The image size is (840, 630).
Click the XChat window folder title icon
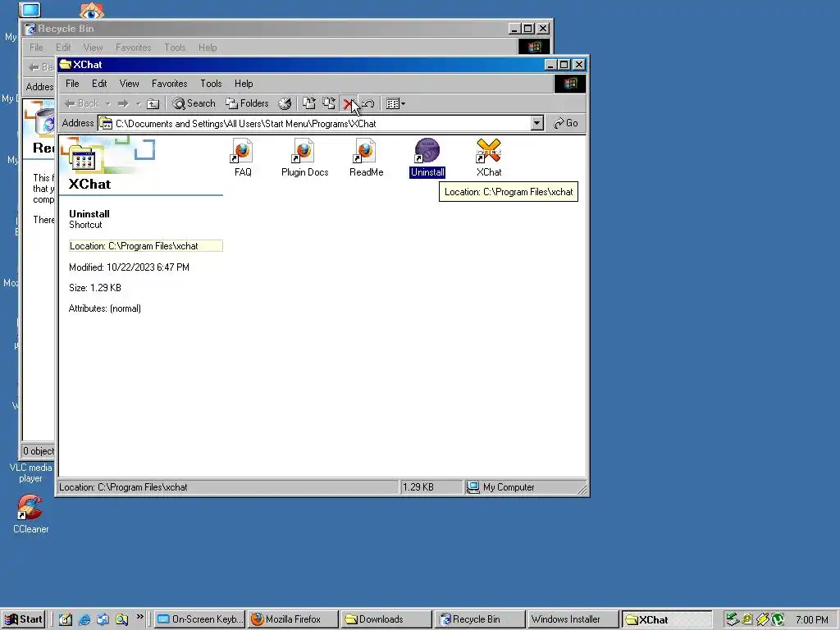point(66,65)
